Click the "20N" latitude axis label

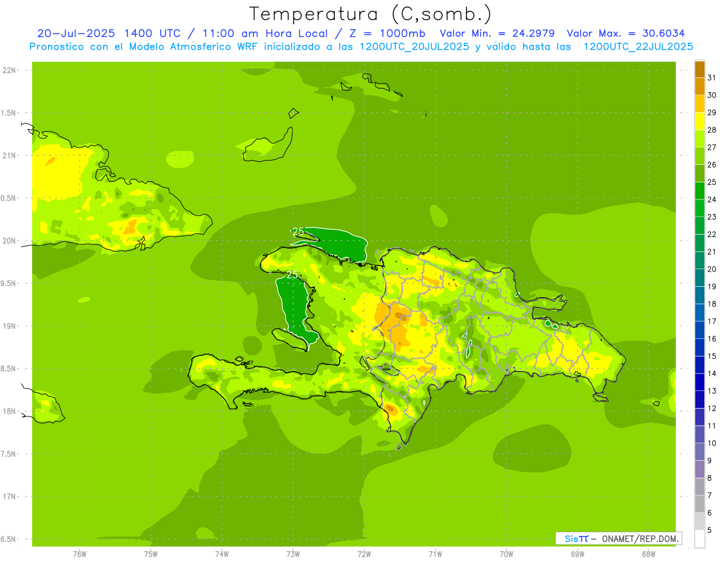(x=9, y=241)
